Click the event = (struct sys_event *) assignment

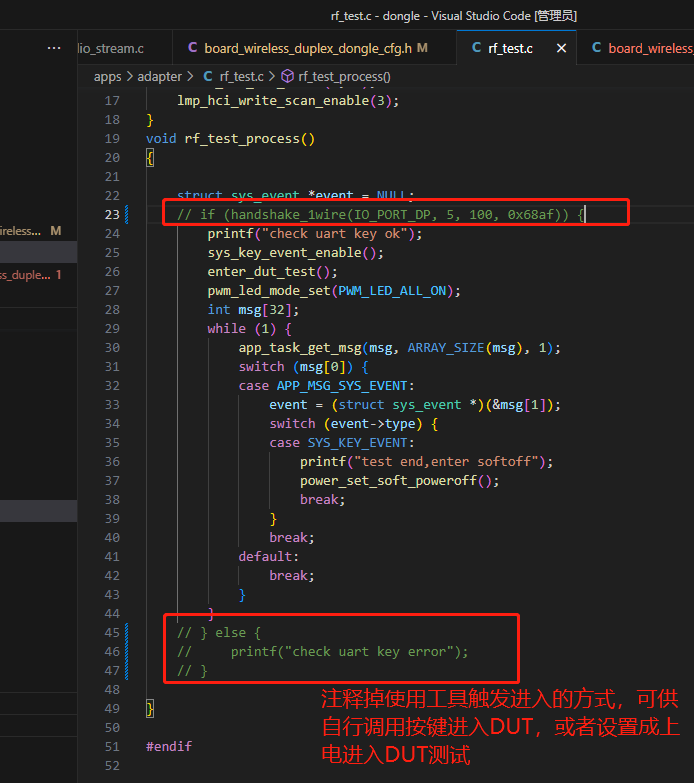click(x=415, y=404)
